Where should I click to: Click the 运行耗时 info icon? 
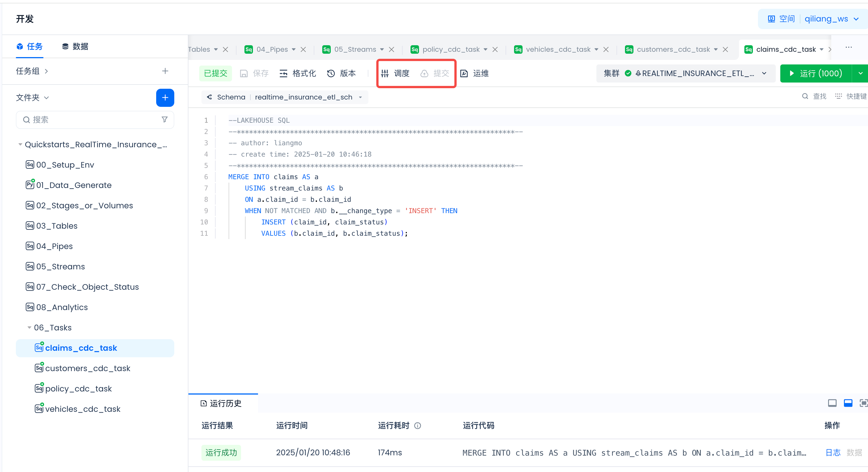pos(418,426)
